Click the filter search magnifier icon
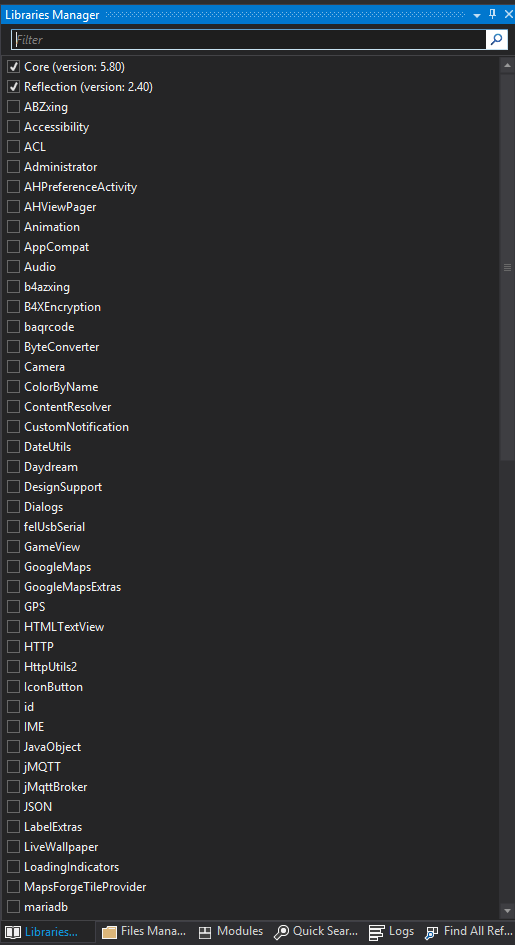515x945 pixels. coord(496,40)
